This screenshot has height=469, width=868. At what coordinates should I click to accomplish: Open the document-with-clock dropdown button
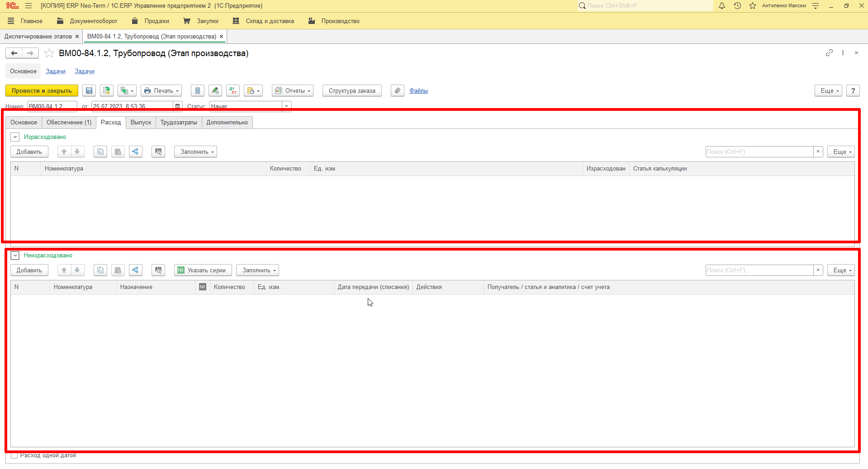pos(253,91)
